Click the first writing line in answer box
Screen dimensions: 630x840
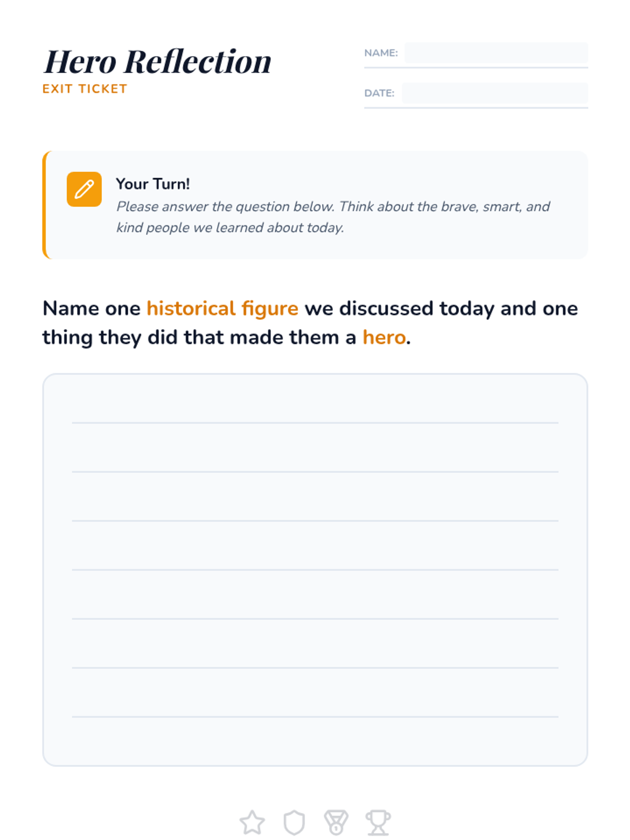[x=315, y=422]
